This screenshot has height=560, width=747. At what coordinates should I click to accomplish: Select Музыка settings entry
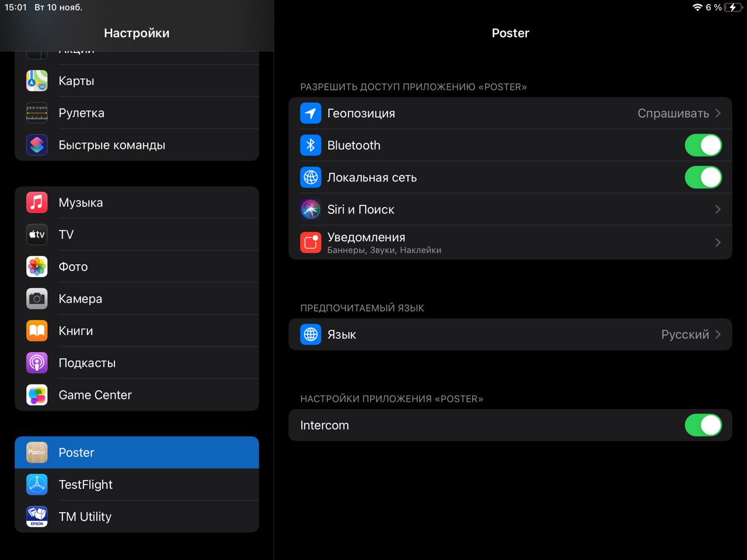(137, 202)
